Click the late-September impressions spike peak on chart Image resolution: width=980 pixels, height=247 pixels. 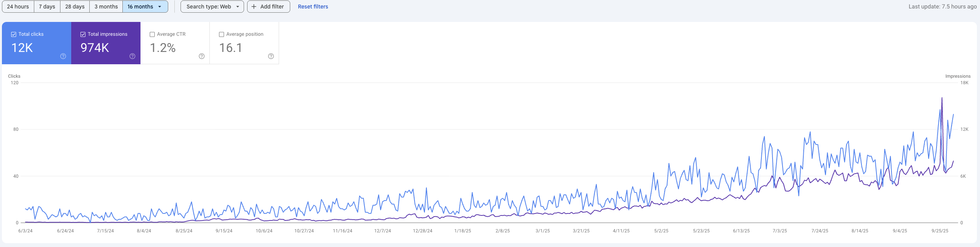(x=942, y=98)
